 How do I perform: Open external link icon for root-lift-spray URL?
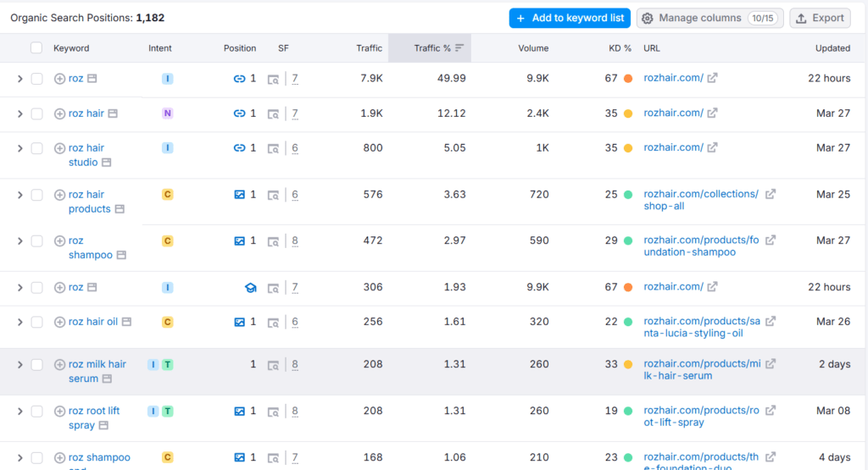tap(770, 410)
